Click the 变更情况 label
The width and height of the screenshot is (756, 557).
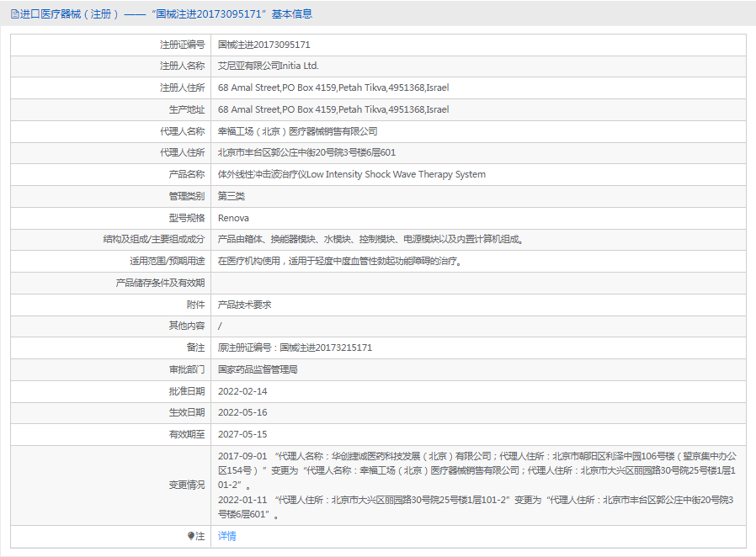click(187, 485)
